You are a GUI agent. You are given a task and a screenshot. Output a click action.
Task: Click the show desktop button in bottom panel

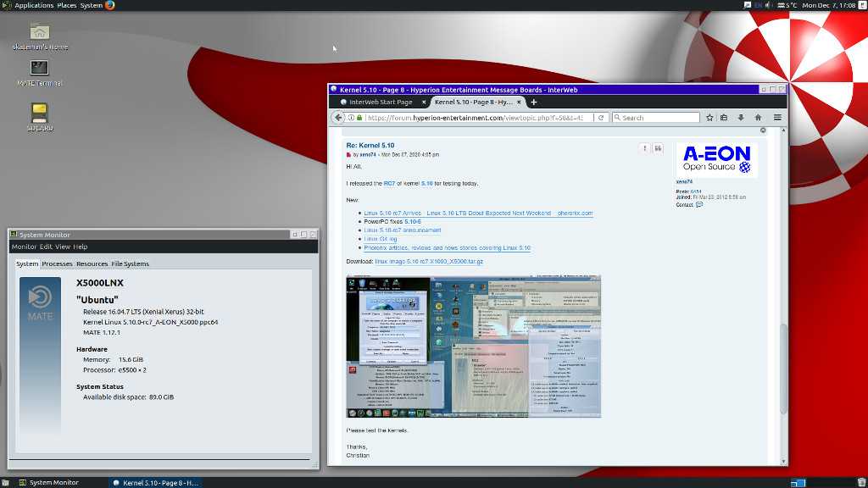pyautogui.click(x=6, y=483)
